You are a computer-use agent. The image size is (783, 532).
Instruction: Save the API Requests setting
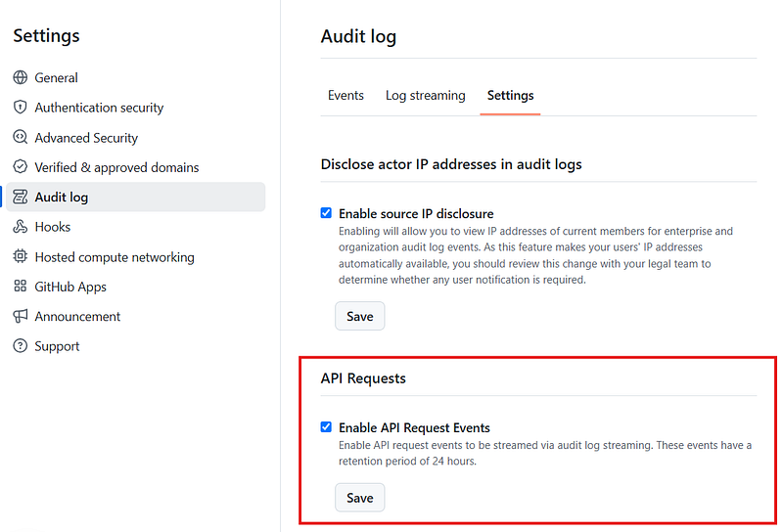[x=360, y=498]
